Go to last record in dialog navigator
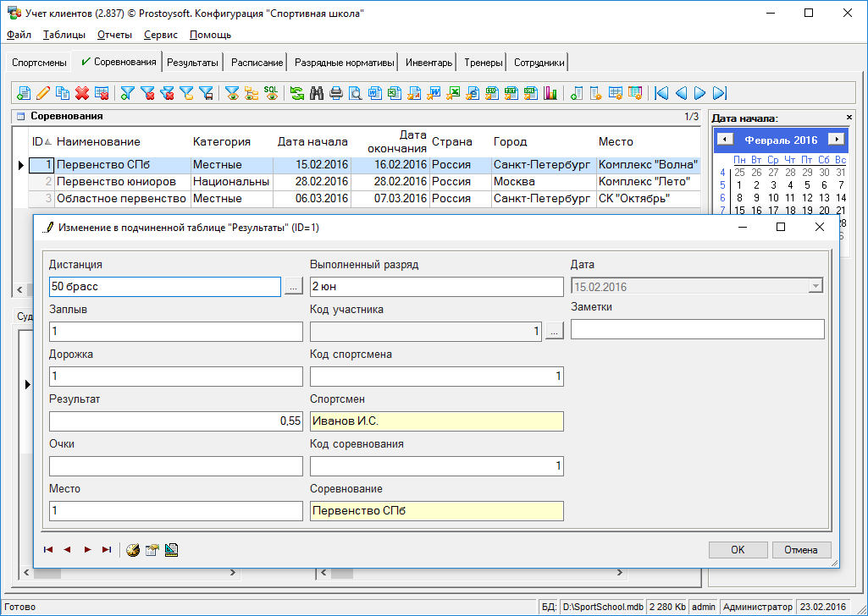 pyautogui.click(x=107, y=550)
